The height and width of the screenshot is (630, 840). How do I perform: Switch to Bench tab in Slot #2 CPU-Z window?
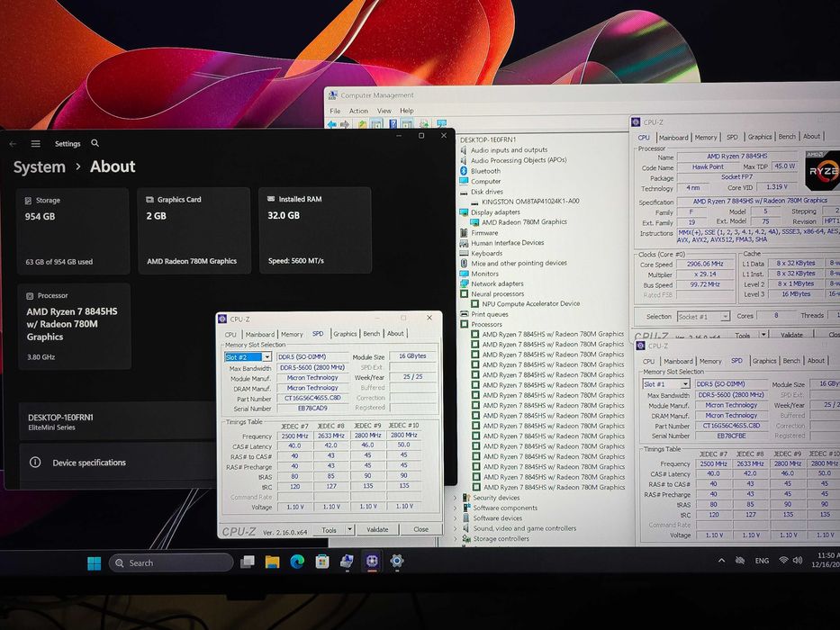point(371,334)
